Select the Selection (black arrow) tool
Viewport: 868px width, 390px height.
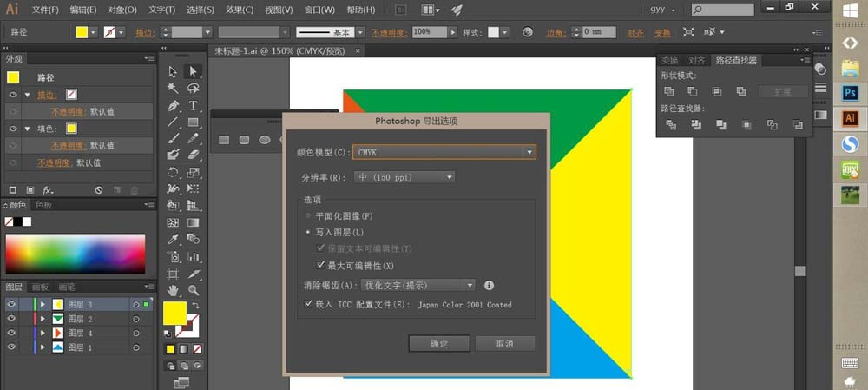click(x=173, y=71)
